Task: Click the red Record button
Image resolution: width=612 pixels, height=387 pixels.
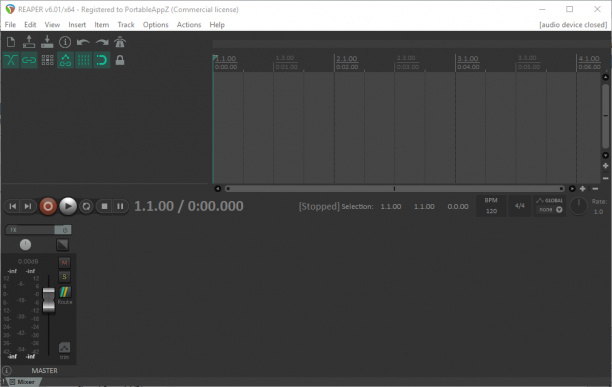Action: [x=48, y=206]
